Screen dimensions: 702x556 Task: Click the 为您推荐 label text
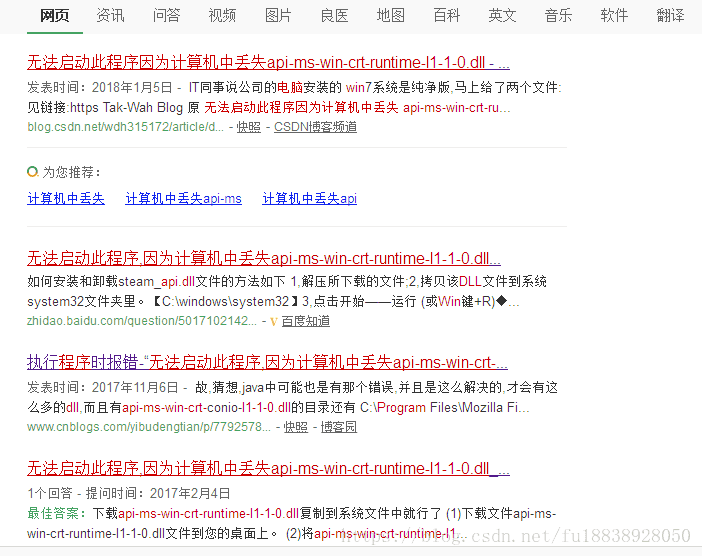(x=71, y=172)
